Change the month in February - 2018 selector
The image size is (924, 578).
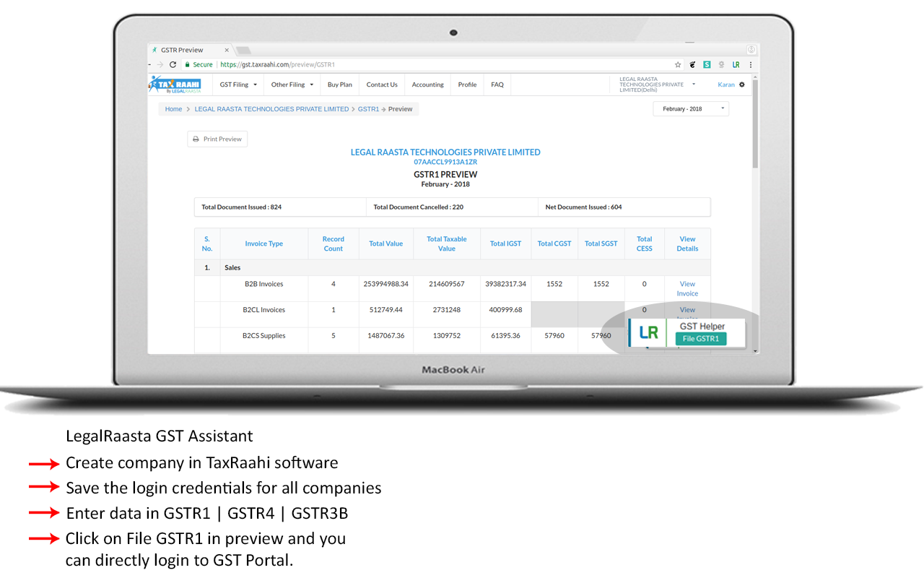click(x=690, y=108)
